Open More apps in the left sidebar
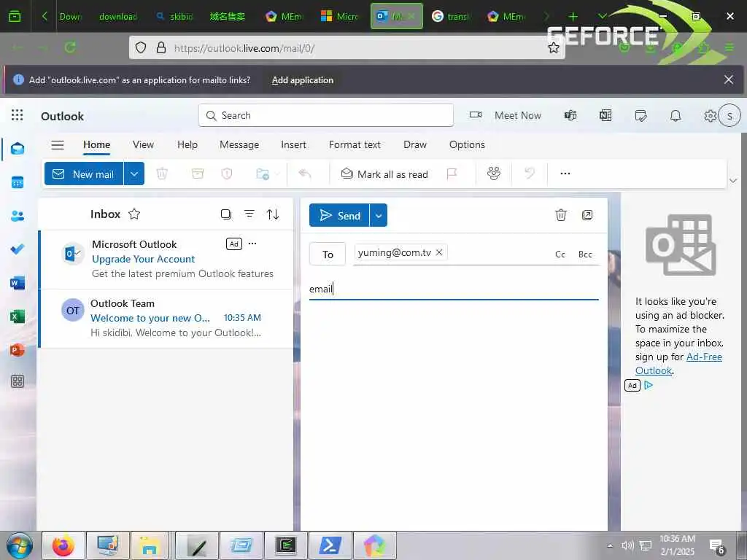 [18, 381]
